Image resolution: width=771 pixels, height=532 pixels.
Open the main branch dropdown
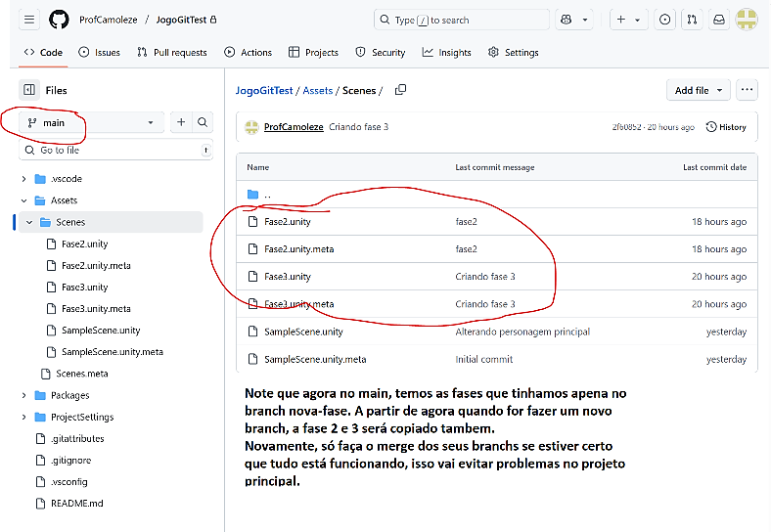pos(90,122)
